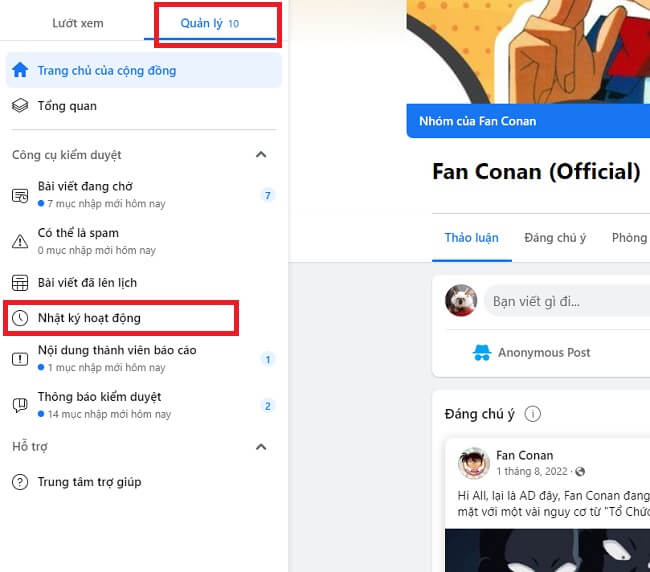This screenshot has height=572, width=650.
Task: Click the Nhật ký hoạt động clock icon
Action: (20, 319)
